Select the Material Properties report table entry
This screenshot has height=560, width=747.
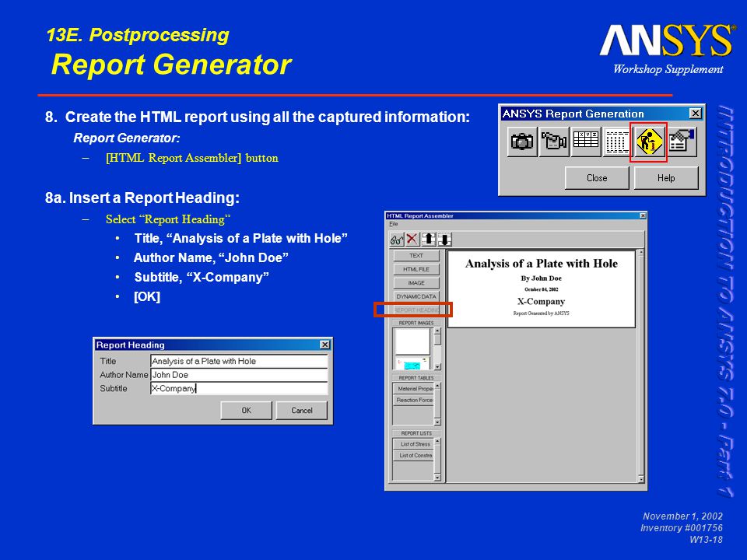pyautogui.click(x=413, y=389)
